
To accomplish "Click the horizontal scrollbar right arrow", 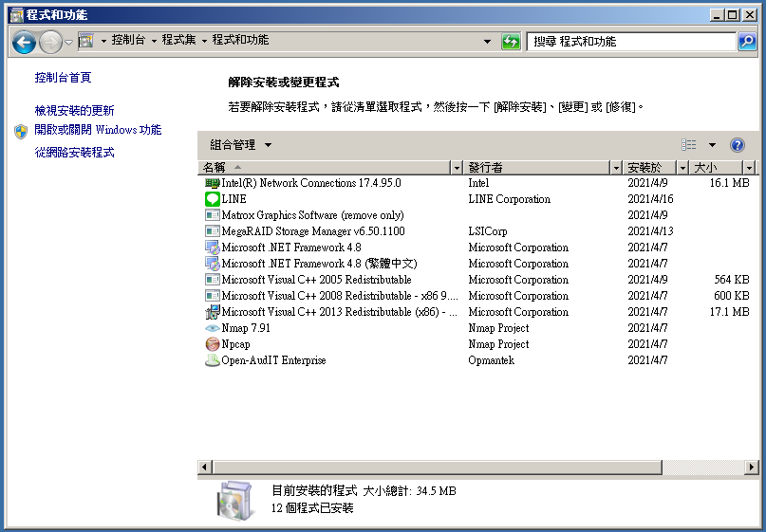I will pyautogui.click(x=752, y=468).
